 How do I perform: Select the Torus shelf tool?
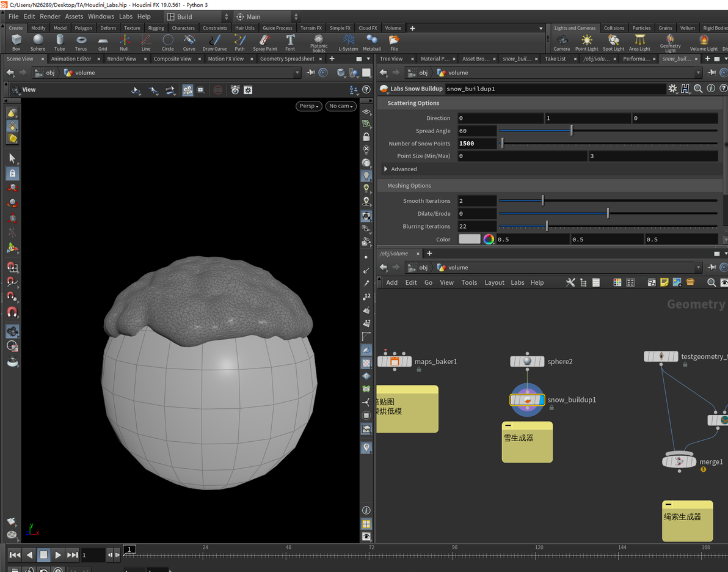[x=81, y=42]
